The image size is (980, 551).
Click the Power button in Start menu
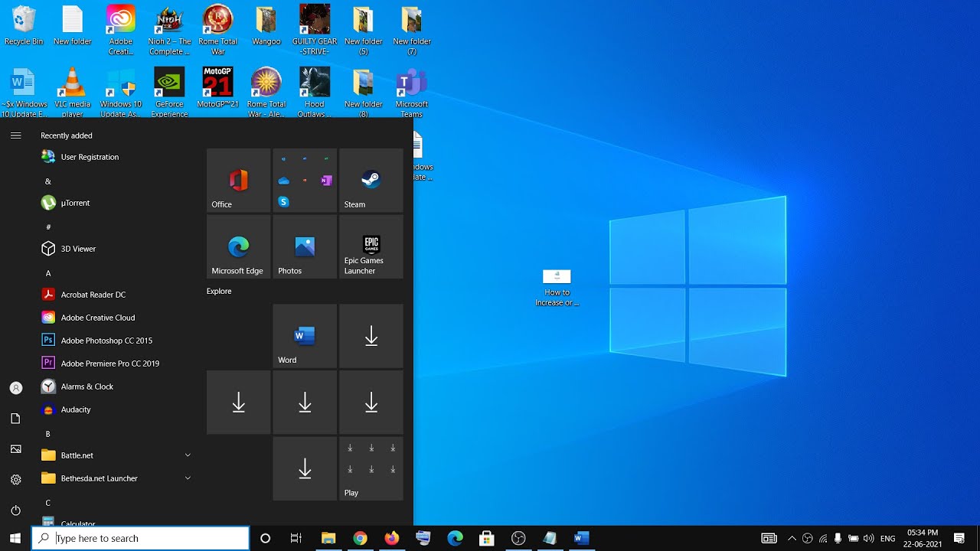coord(15,510)
